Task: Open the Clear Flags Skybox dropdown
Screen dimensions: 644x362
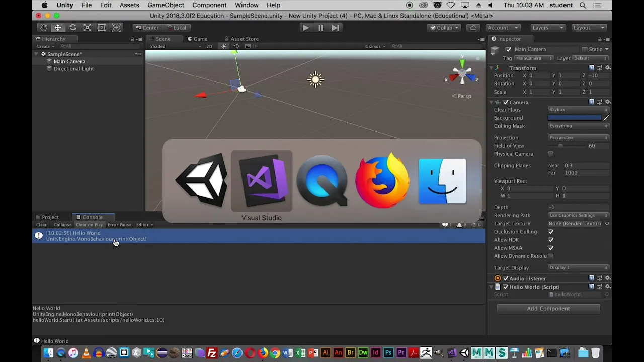Action: tap(579, 110)
